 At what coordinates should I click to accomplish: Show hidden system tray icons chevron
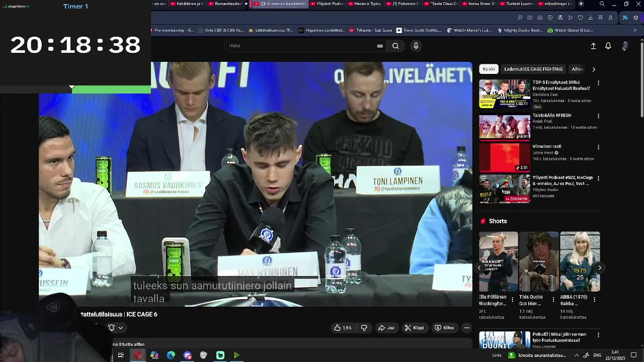(x=577, y=355)
